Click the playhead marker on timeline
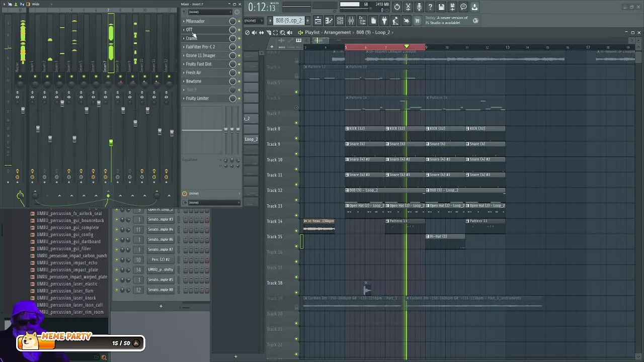Screen dimensions: 644x362 click(x=407, y=47)
